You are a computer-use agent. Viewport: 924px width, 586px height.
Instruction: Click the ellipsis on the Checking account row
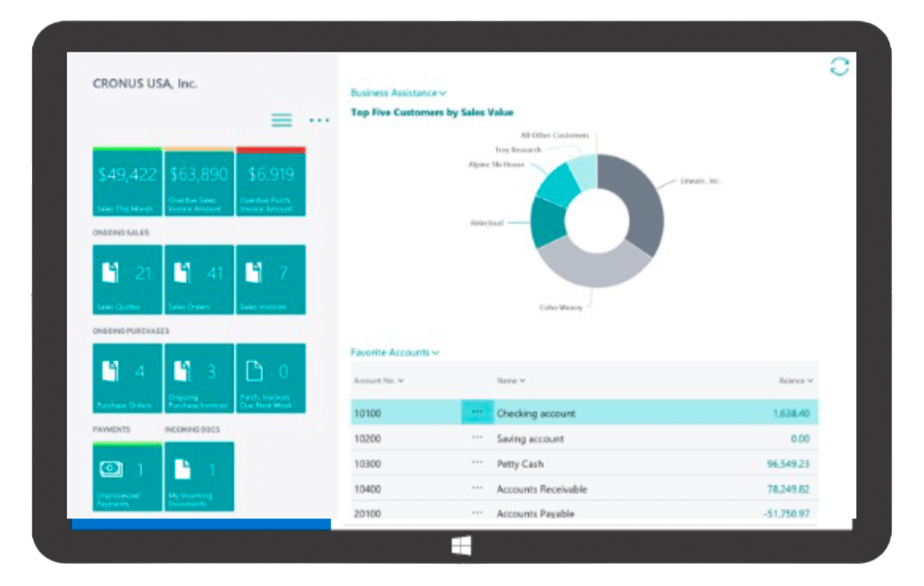pos(477,412)
